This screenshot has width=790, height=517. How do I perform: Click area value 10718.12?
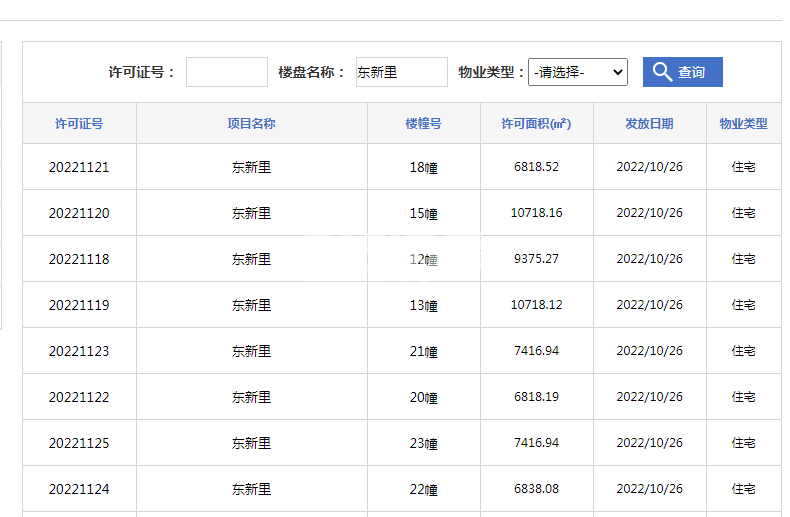536,304
